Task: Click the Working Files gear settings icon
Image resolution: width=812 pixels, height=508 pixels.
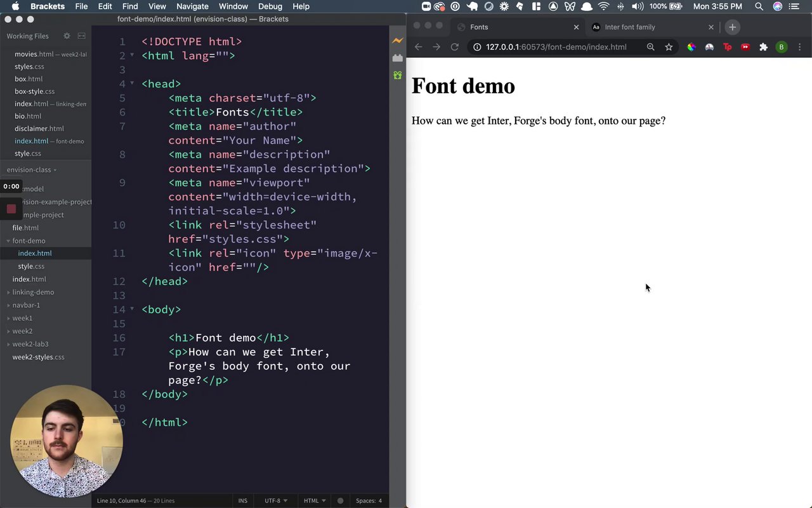Action: coord(67,36)
